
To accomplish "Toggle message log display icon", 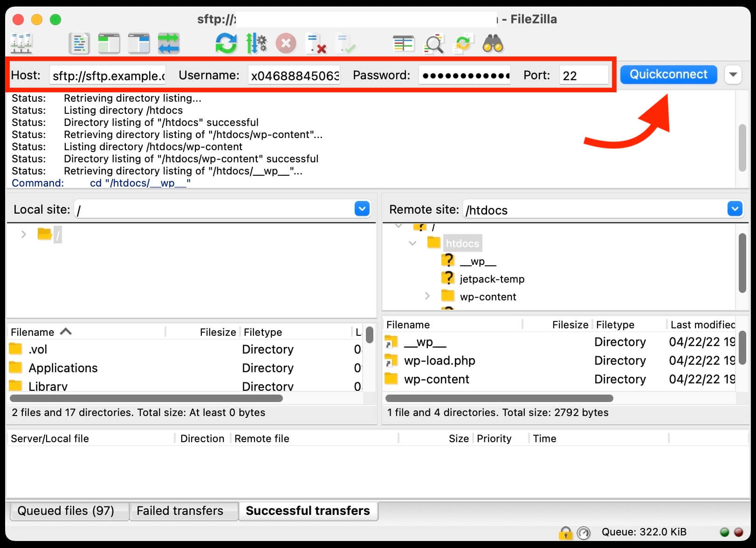I will coord(79,44).
